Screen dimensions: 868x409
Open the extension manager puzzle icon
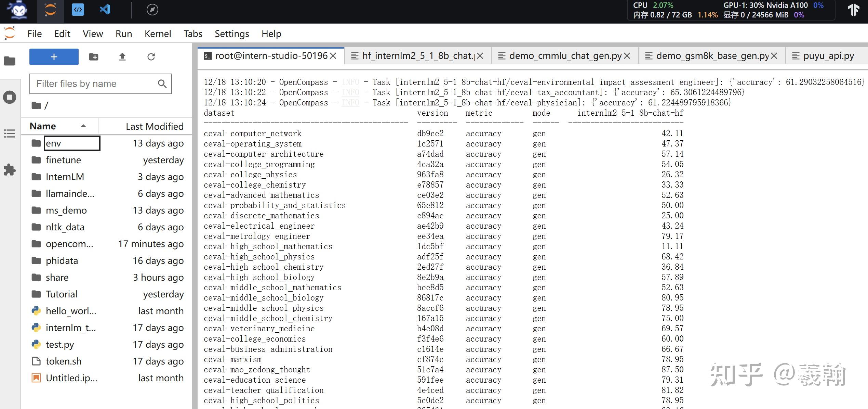[x=10, y=170]
